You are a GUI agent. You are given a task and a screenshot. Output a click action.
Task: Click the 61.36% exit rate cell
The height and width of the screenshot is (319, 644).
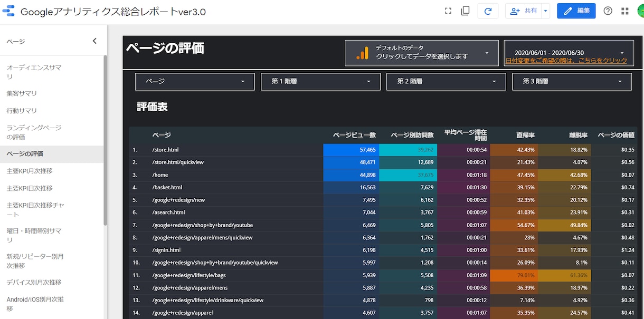(564, 275)
